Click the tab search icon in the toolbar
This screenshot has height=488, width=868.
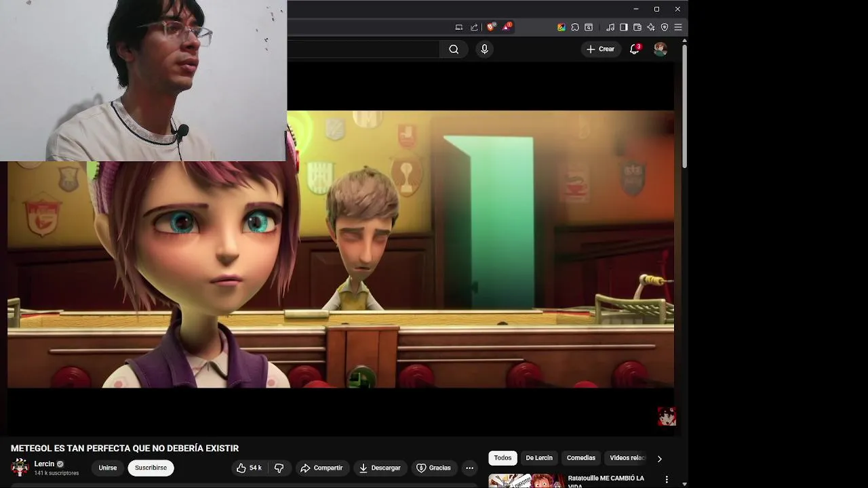tap(589, 27)
